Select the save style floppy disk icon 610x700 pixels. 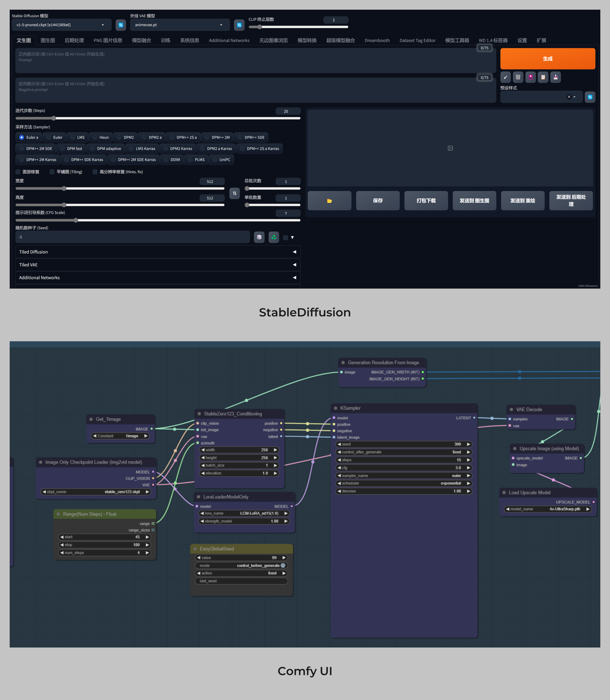tap(555, 77)
